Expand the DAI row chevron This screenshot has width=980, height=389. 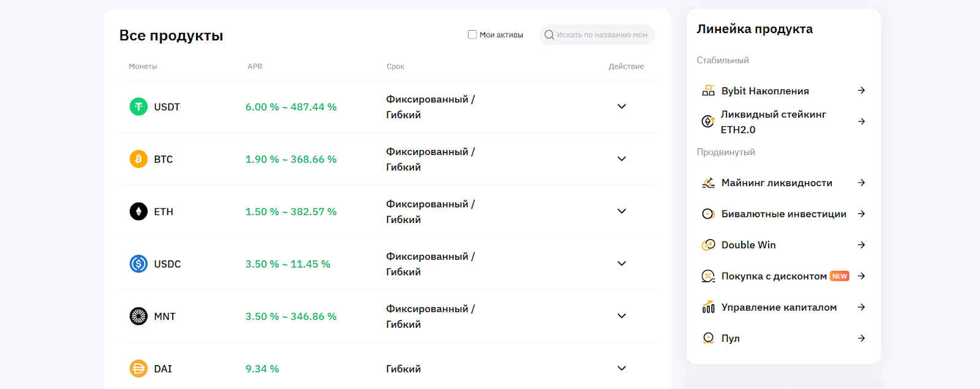(x=622, y=369)
